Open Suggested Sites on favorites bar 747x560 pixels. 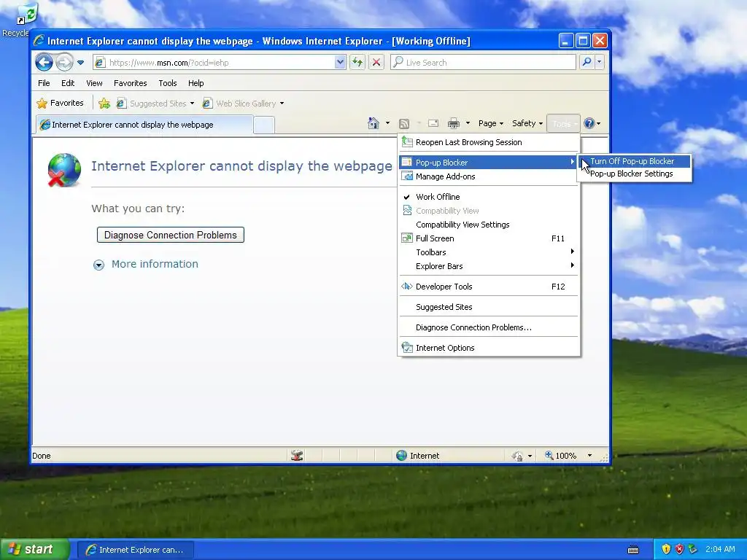pos(155,104)
